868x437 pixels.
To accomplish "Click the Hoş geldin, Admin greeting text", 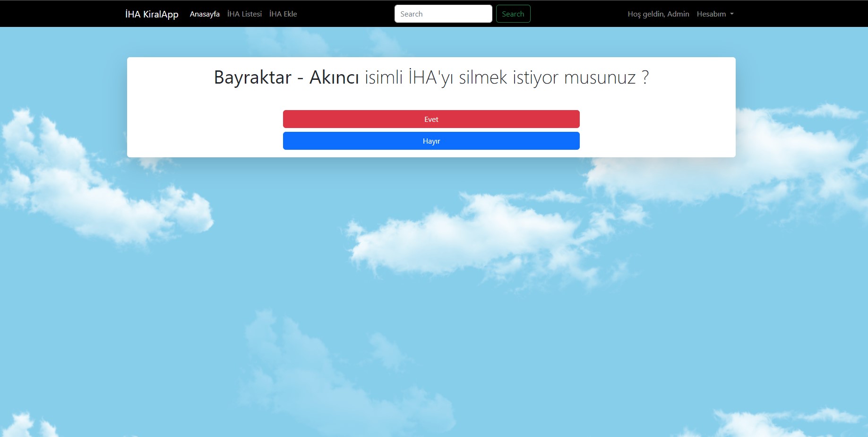I will [x=658, y=14].
